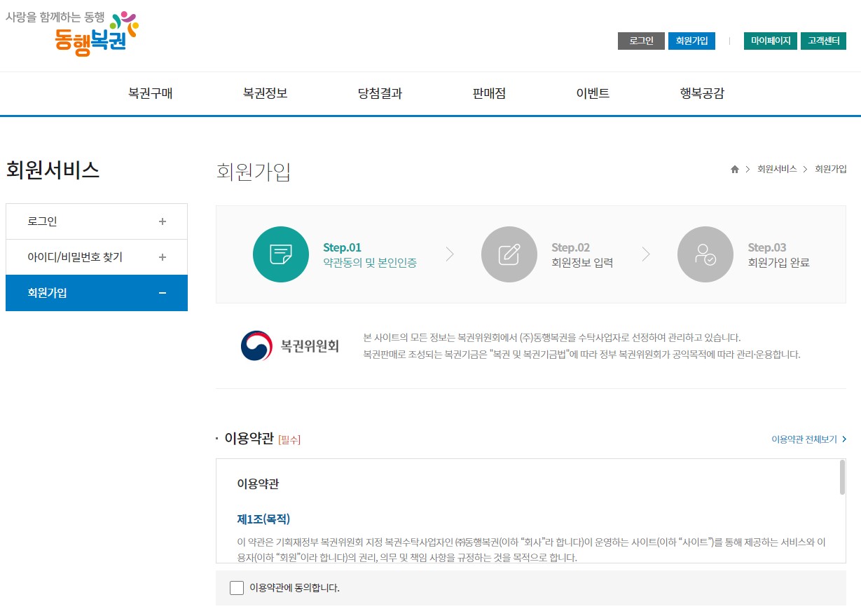861x616 pixels.
Task: Click the 마이페이지 button
Action: click(x=770, y=41)
